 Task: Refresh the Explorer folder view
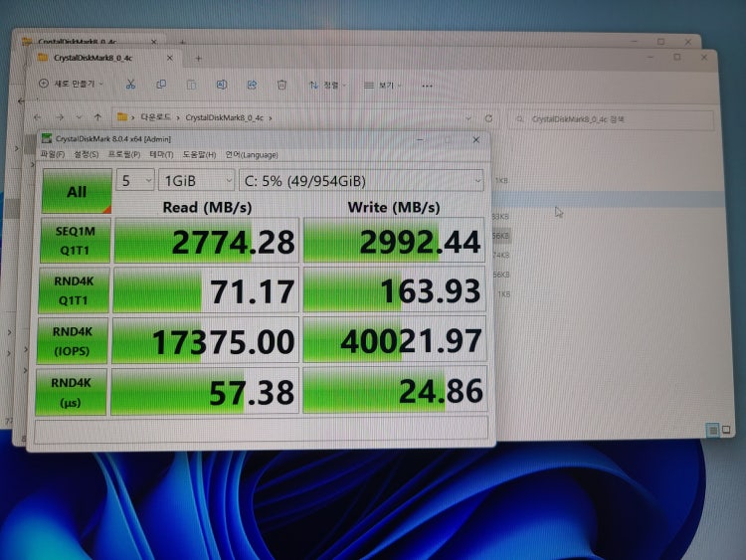point(488,118)
